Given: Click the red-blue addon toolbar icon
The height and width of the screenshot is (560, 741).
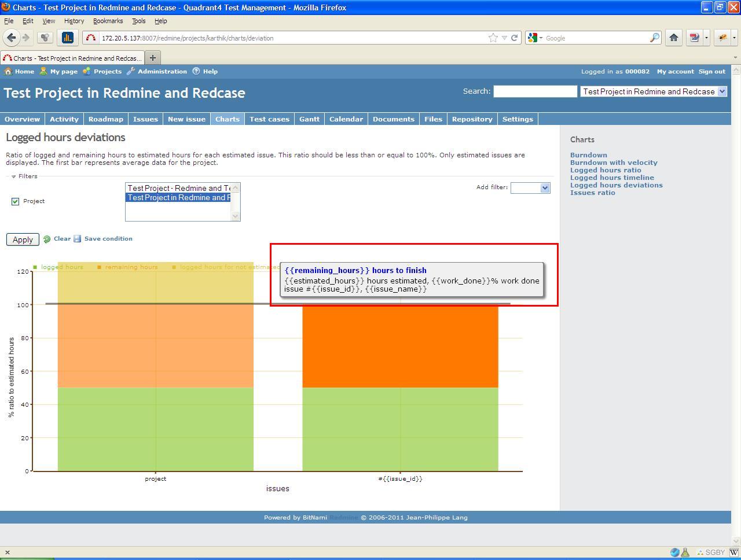Looking at the screenshot, I should (x=694, y=38).
